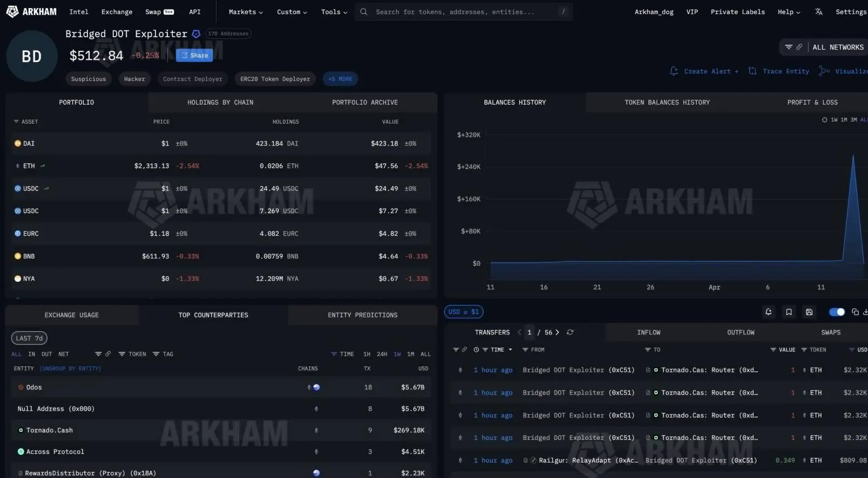
Task: Click the network filter icon beside All Networks
Action: coord(789,47)
